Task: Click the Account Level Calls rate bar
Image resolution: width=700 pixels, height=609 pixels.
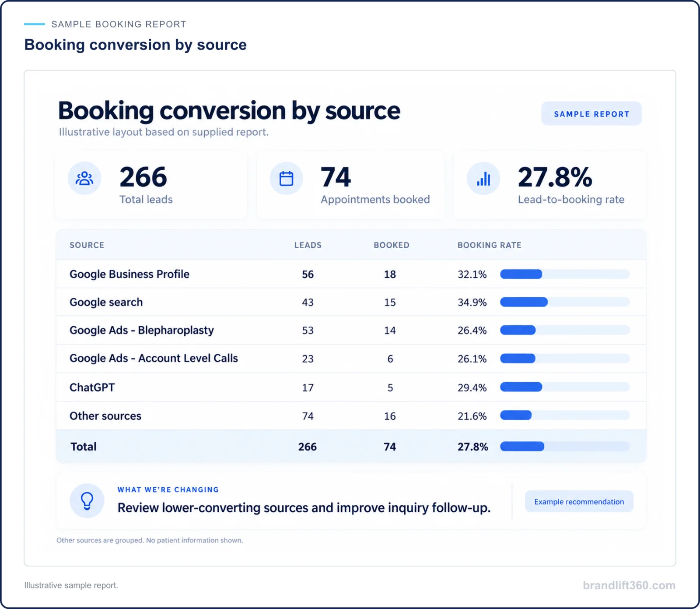Action: [565, 359]
